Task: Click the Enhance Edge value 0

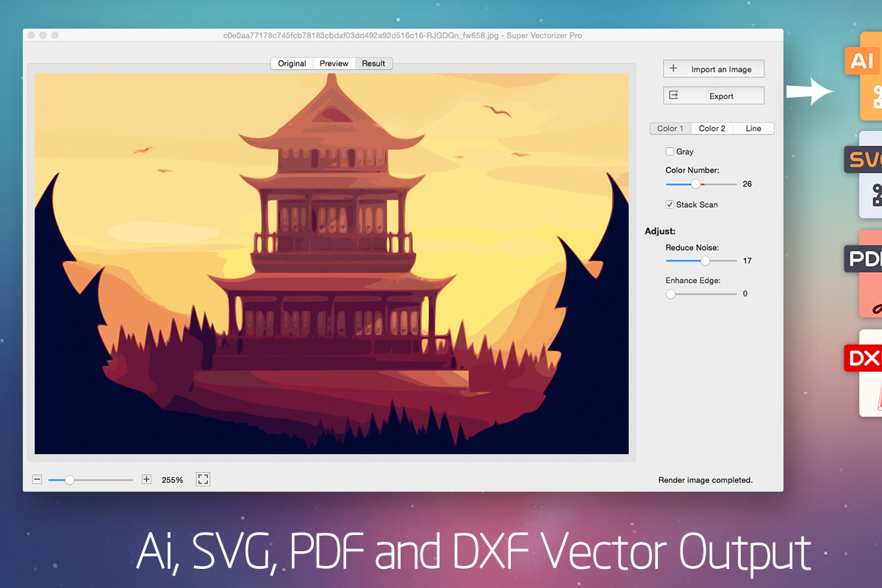Action: (x=745, y=294)
